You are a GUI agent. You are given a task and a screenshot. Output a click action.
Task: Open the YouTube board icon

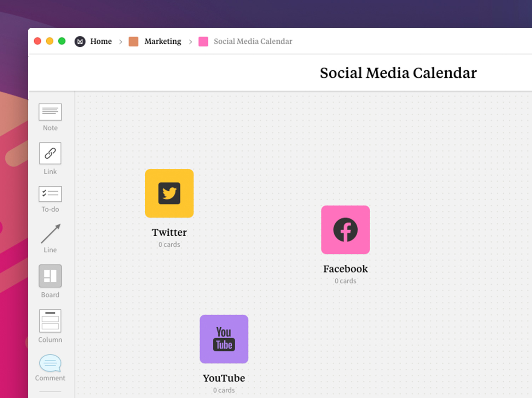(224, 339)
